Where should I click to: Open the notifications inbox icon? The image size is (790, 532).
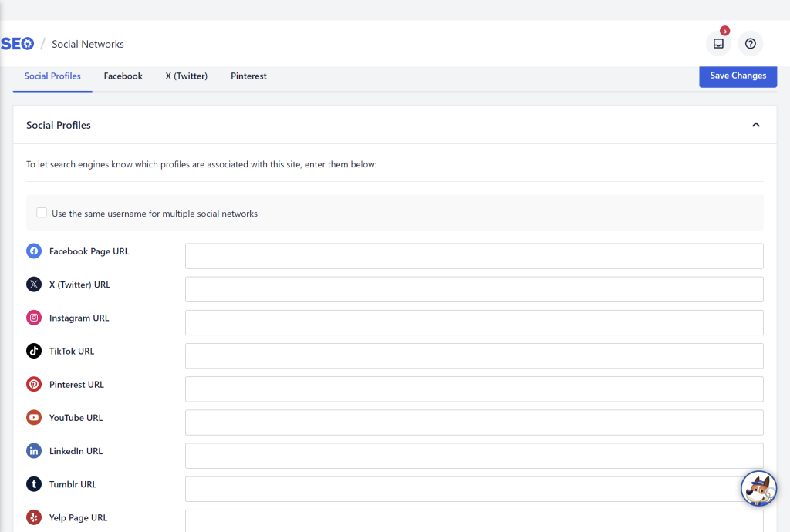pyautogui.click(x=718, y=44)
